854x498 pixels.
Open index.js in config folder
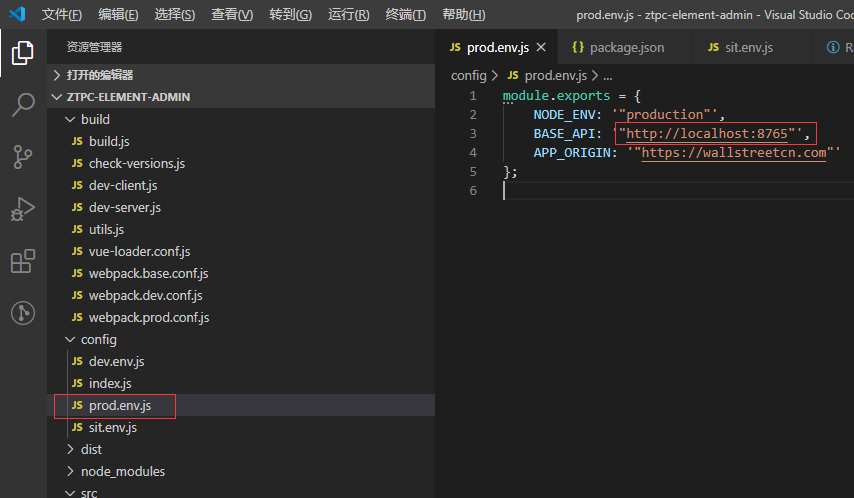click(x=241, y=384)
